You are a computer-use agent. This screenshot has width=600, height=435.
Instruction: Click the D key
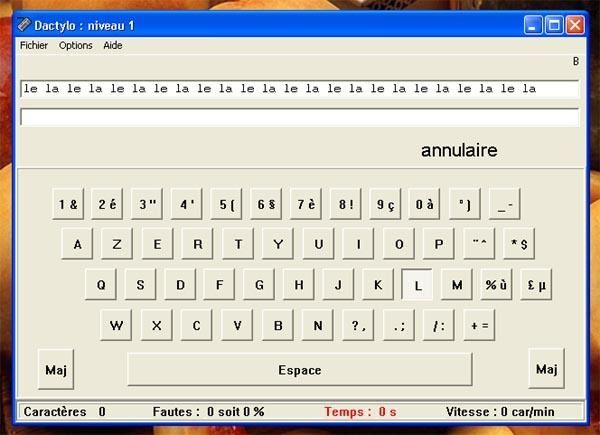pos(180,285)
